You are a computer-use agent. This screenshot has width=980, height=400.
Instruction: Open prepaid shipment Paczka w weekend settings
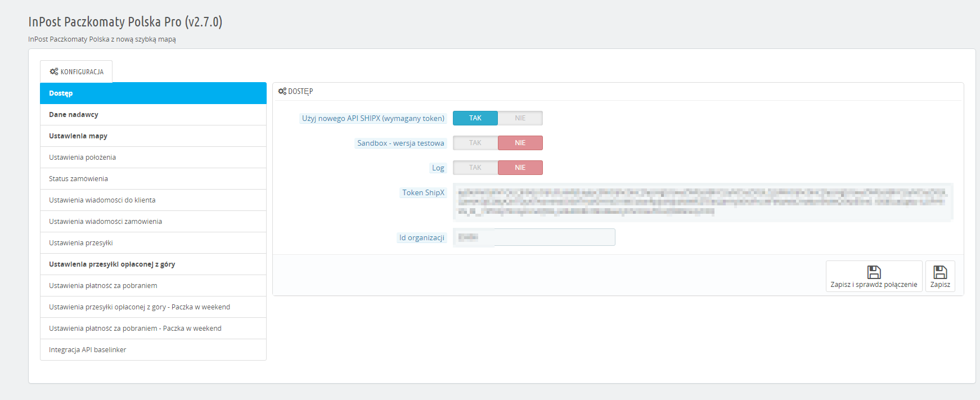[x=153, y=307]
